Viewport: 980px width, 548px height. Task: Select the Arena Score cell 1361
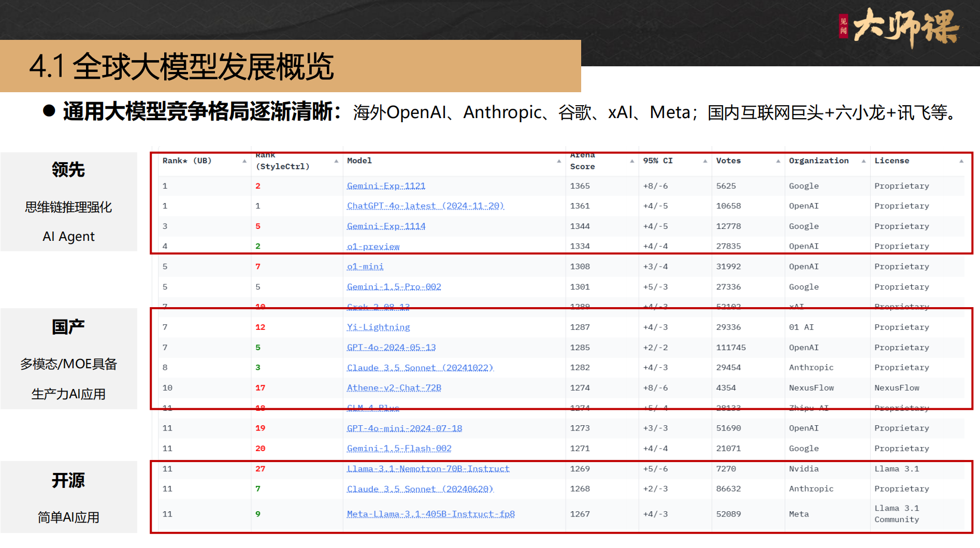(580, 206)
